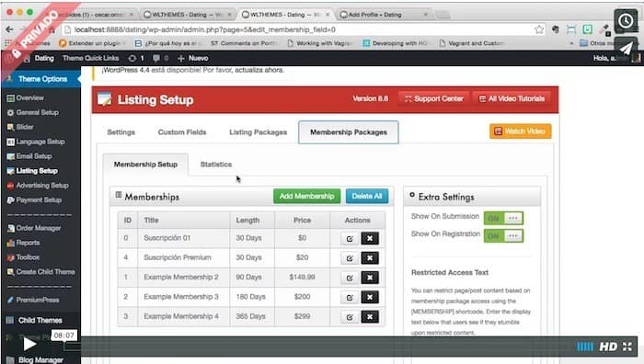This screenshot has height=364, width=644.
Task: Edit Example Membership 3
Action: [349, 298]
